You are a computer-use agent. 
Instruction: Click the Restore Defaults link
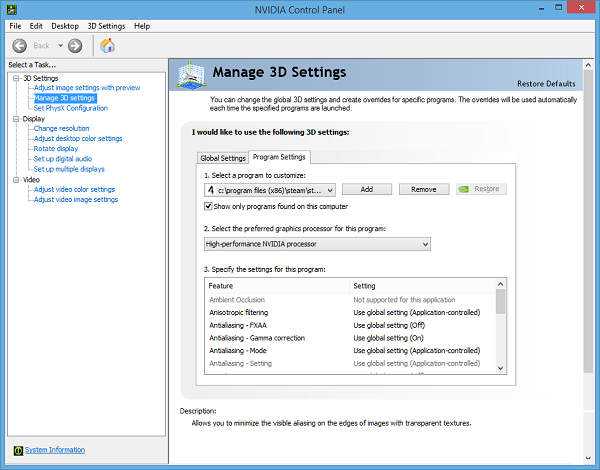(545, 83)
